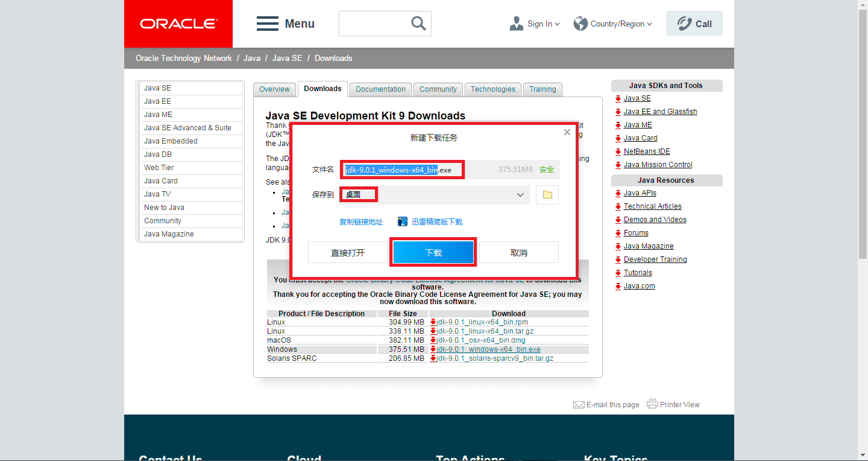This screenshot has height=461, width=868.
Task: Click download arrow icon beside linux-x64_bin.rpm
Action: (433, 322)
